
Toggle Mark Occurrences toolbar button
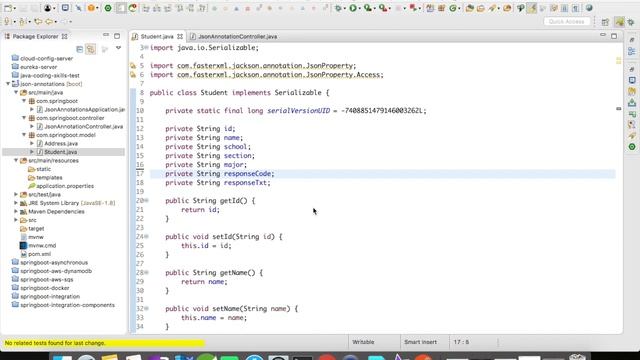531,8
